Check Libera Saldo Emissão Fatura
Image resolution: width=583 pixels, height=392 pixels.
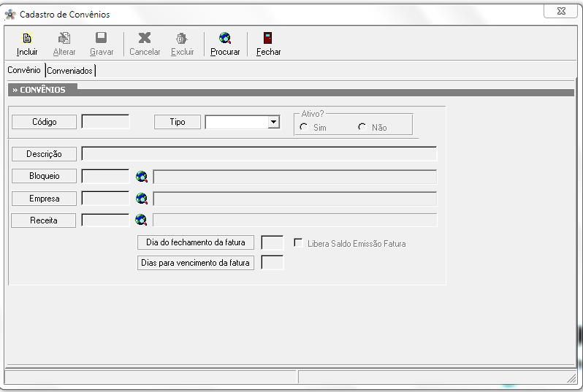[x=298, y=243]
